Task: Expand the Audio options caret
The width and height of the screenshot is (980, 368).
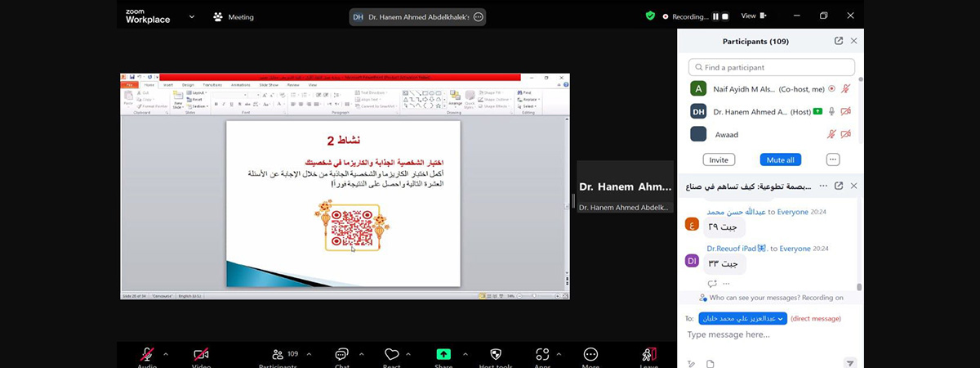Action: [166, 354]
